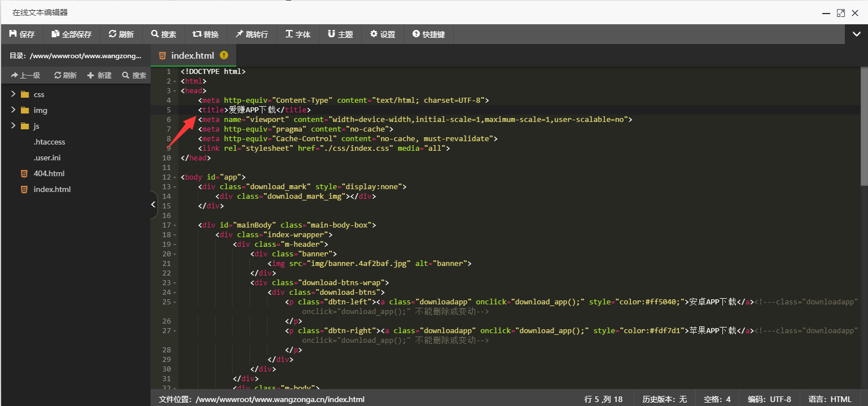
Task: Open the 设置 settings gear
Action: [383, 34]
